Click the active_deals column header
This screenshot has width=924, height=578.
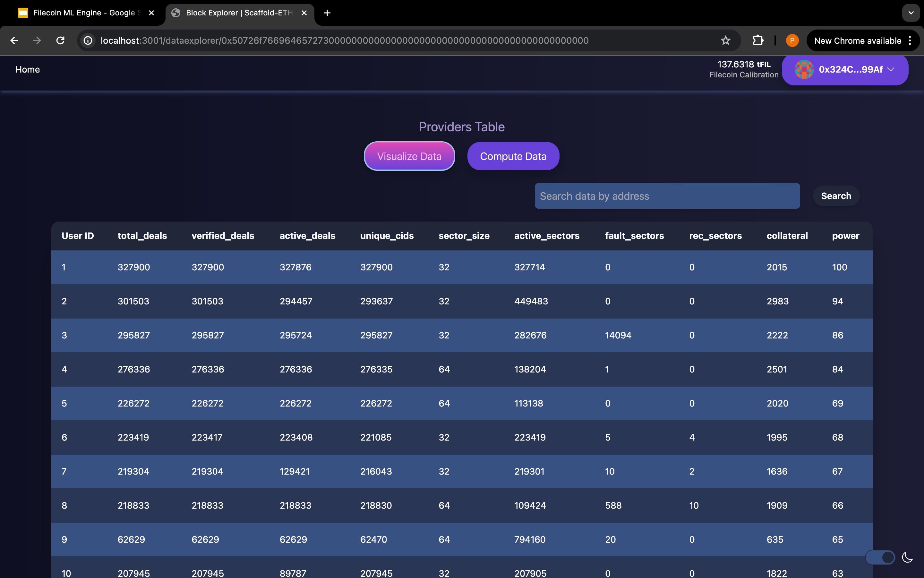click(307, 236)
